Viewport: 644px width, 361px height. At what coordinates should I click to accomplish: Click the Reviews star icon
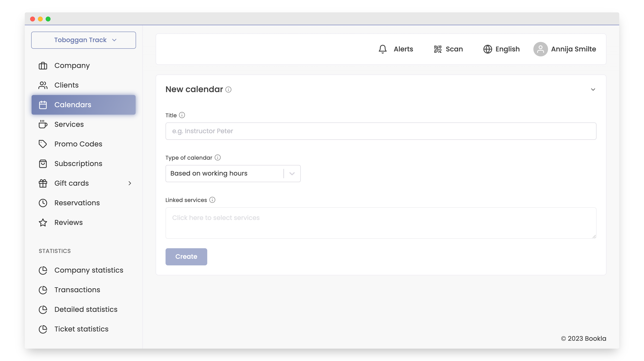click(43, 222)
